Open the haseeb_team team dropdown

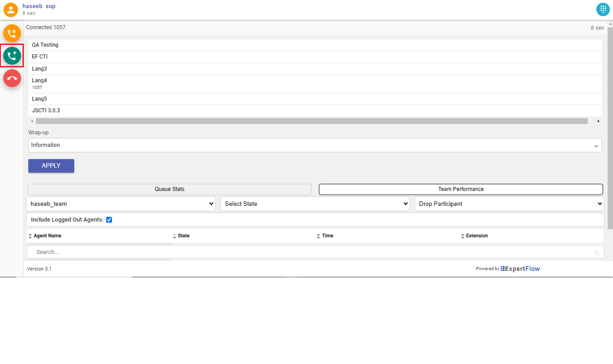(121, 204)
